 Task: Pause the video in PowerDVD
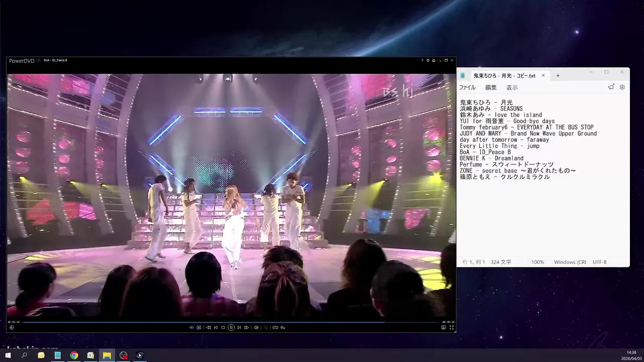pos(231,327)
